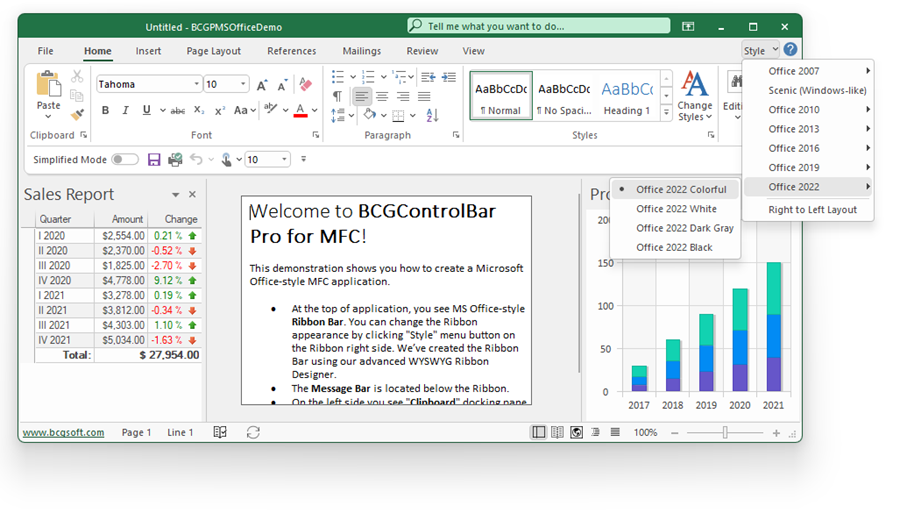Click the numbered list icon

pyautogui.click(x=368, y=76)
